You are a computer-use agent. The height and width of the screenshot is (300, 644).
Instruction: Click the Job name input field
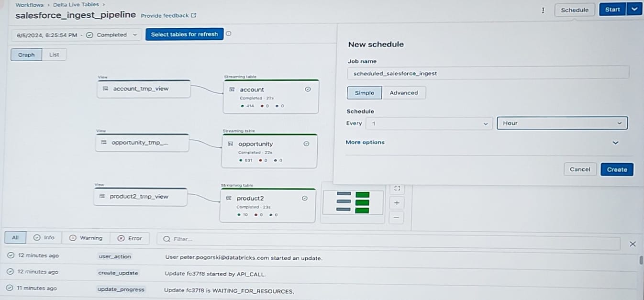[x=488, y=73]
